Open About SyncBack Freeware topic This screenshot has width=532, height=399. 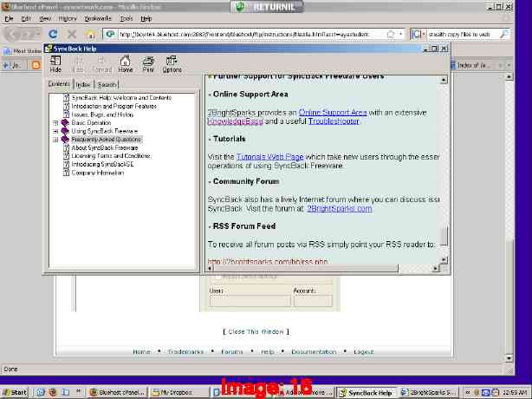click(x=105, y=147)
